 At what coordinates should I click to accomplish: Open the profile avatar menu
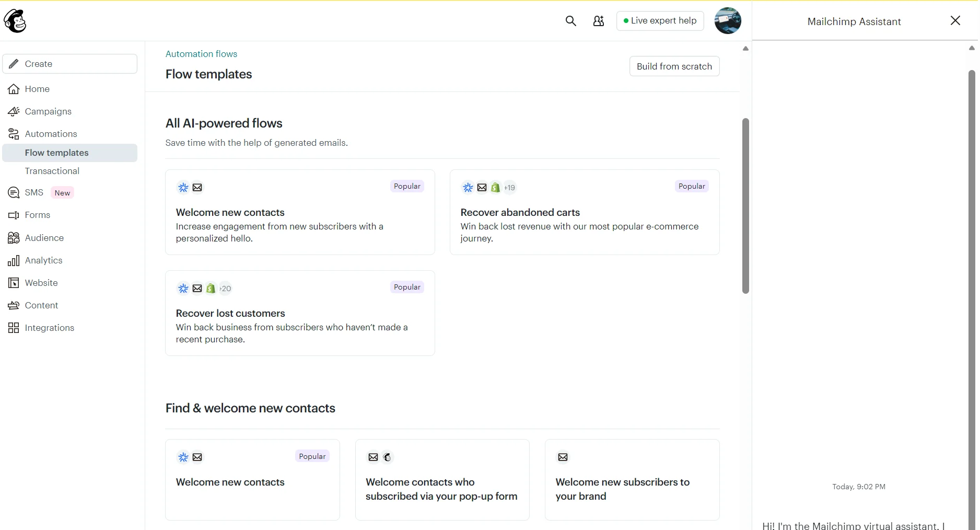click(728, 21)
